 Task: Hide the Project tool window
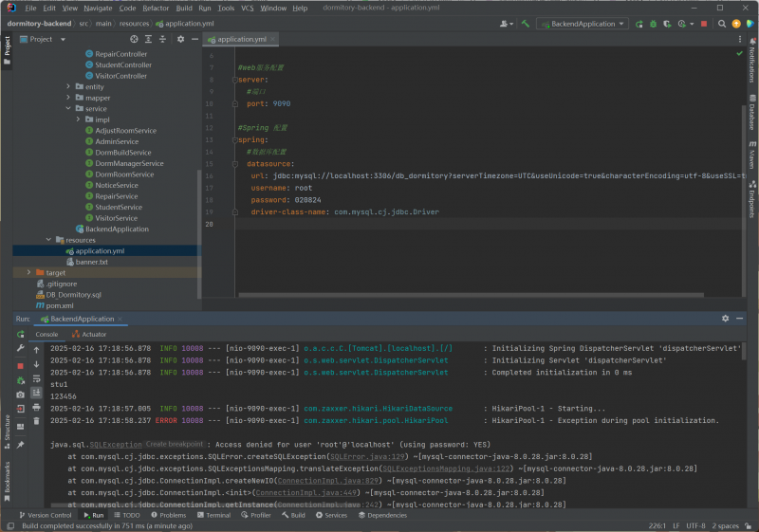(x=194, y=39)
